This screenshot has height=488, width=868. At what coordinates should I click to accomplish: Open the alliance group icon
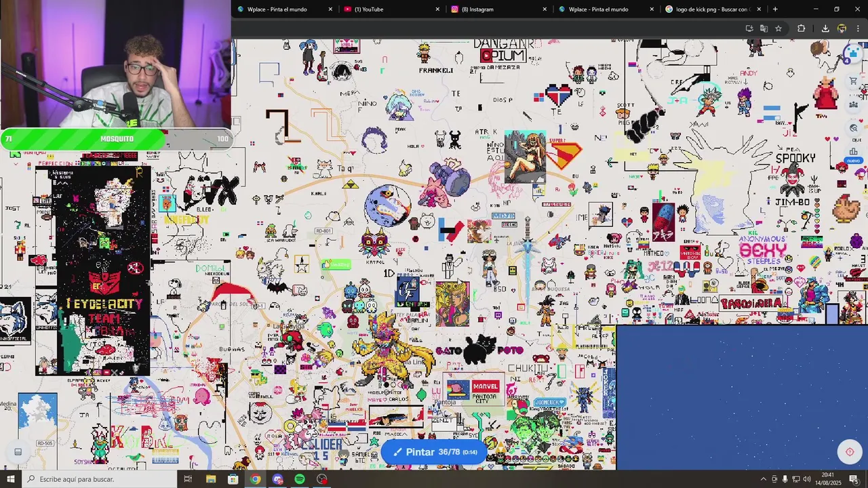click(853, 104)
